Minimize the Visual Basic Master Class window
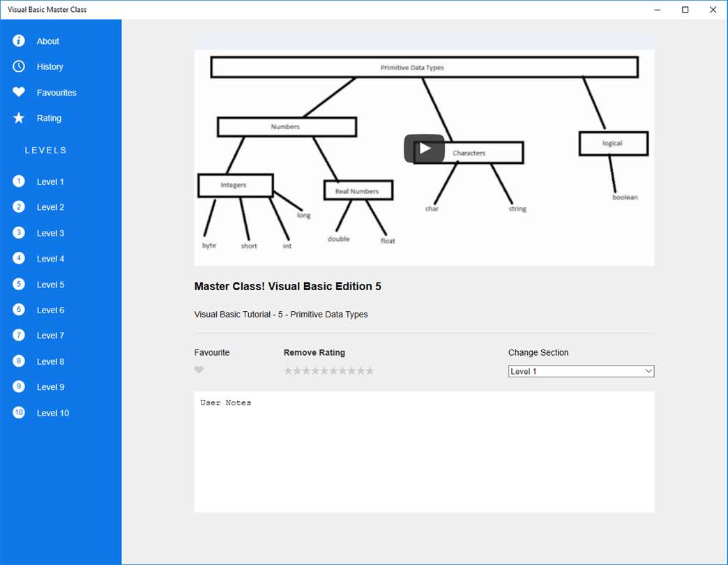The image size is (728, 565). [658, 10]
